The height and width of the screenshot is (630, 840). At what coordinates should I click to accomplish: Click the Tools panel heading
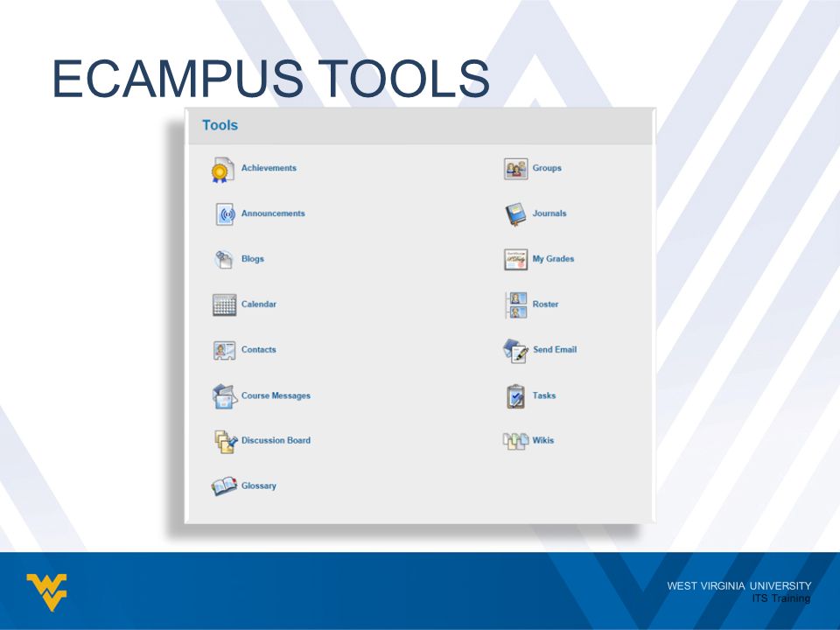tap(220, 125)
